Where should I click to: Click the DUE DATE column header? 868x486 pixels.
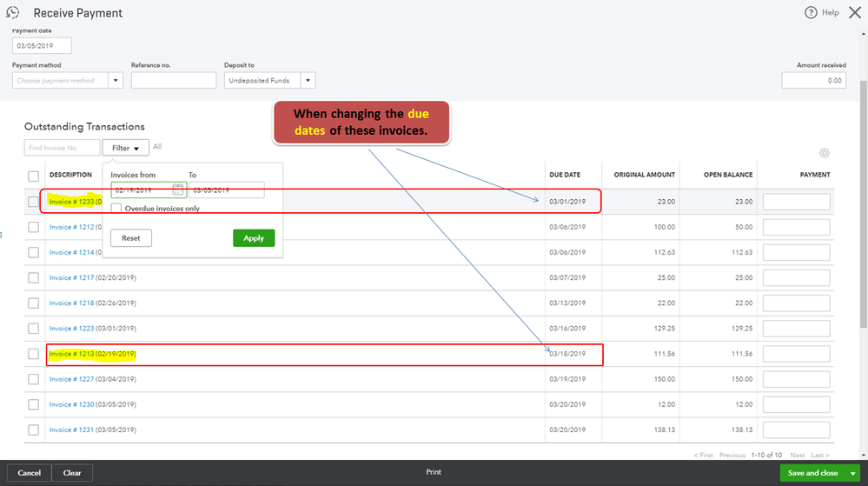565,175
